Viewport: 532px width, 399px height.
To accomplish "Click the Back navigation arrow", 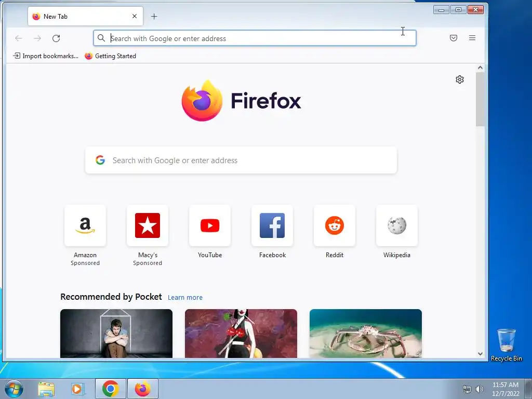I will (x=19, y=38).
